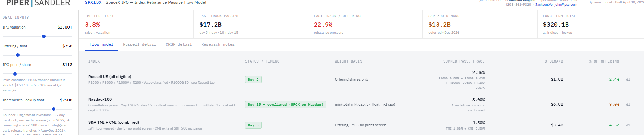Open the CRSP detail tab
The width and height of the screenshot is (644, 135).
click(x=179, y=45)
